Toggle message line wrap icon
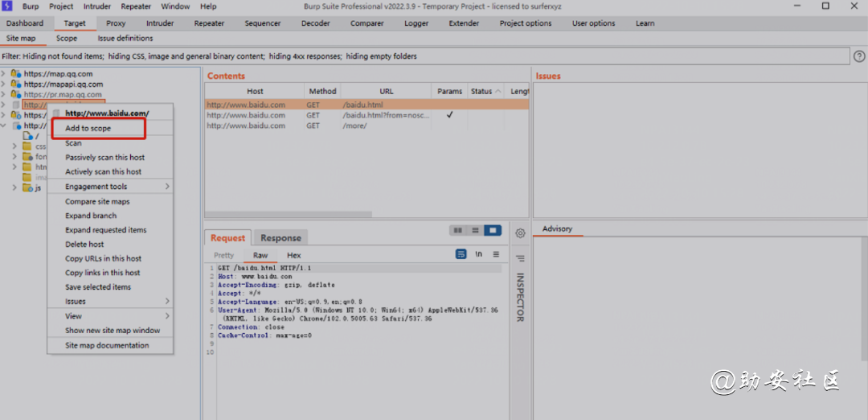 (461, 254)
